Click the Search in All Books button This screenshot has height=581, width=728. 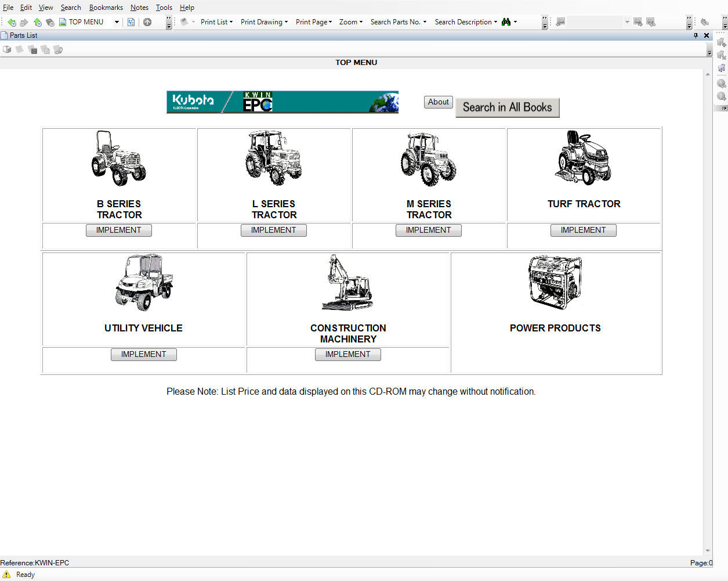coord(508,107)
